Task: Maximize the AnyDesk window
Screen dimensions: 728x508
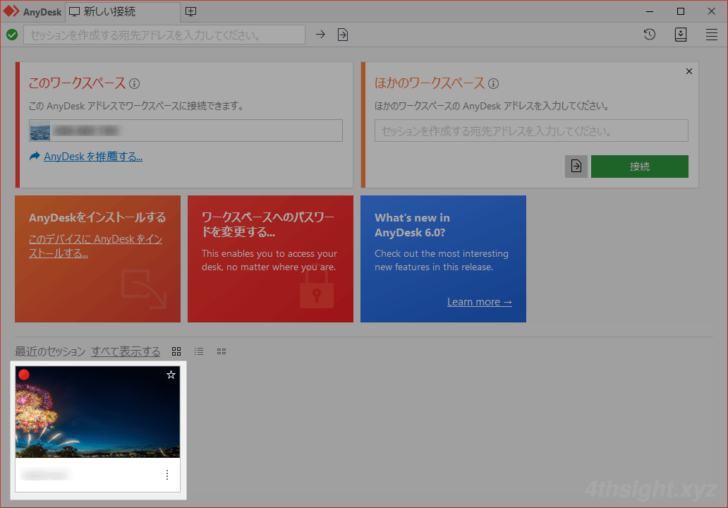Action: pyautogui.click(x=681, y=11)
